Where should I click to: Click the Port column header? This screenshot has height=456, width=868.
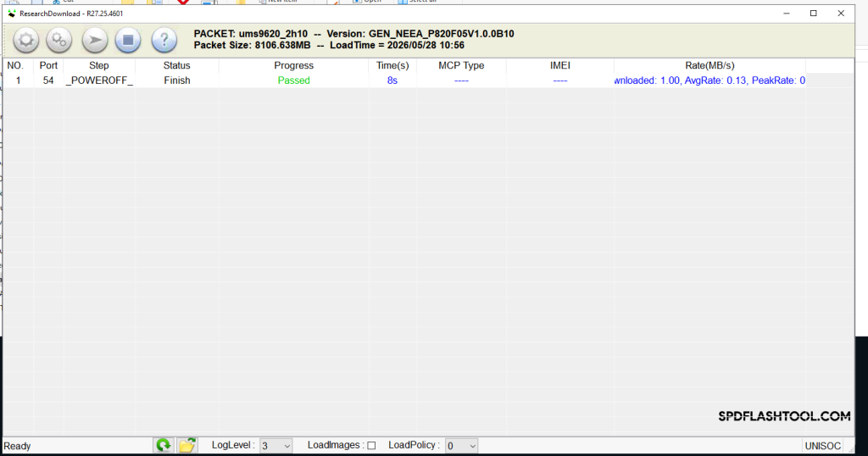pos(48,65)
